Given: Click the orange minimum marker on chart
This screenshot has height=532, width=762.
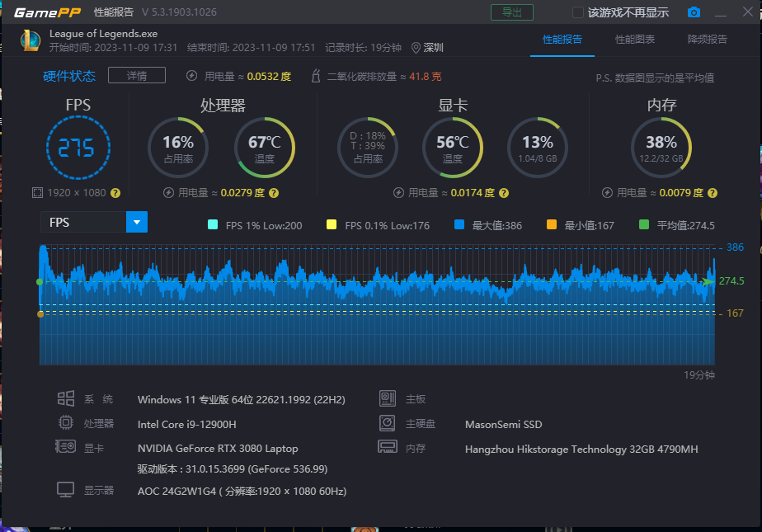Looking at the screenshot, I should pyautogui.click(x=40, y=314).
